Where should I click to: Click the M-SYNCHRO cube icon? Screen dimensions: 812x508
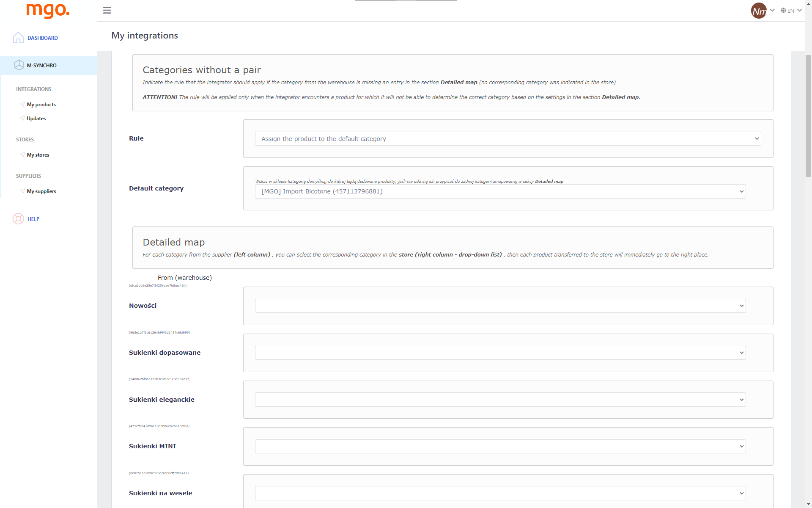(19, 65)
